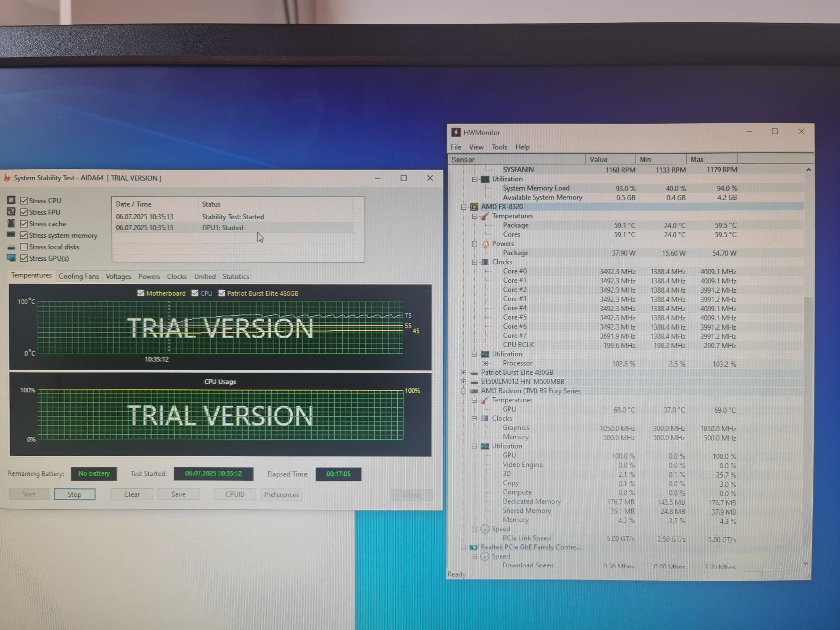
Task: Click the Speed gauge icon under Realtek adapter
Action: tap(485, 556)
